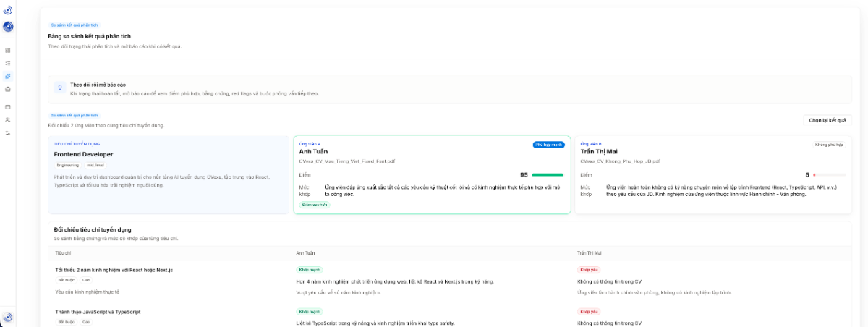Select the Trần Thị Mai candidate name
The image size is (868, 327).
[x=599, y=152]
